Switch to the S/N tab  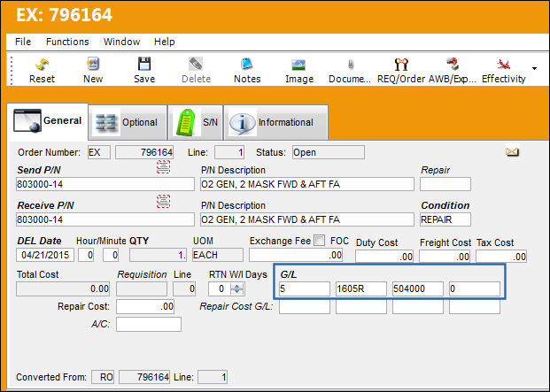(196, 122)
